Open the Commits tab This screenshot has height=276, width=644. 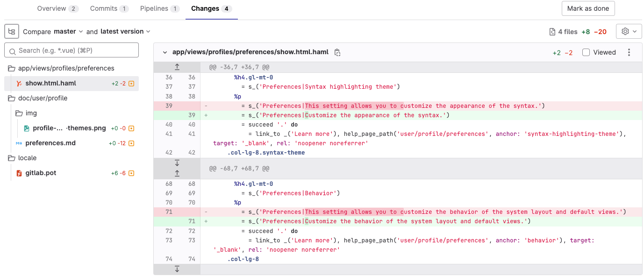click(x=104, y=8)
